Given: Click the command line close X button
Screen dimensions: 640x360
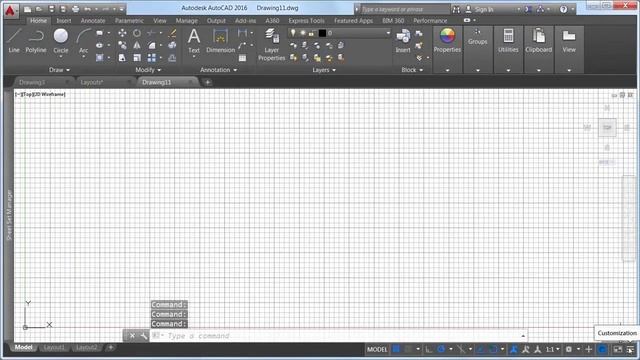Looking at the screenshot, I should pos(132,336).
